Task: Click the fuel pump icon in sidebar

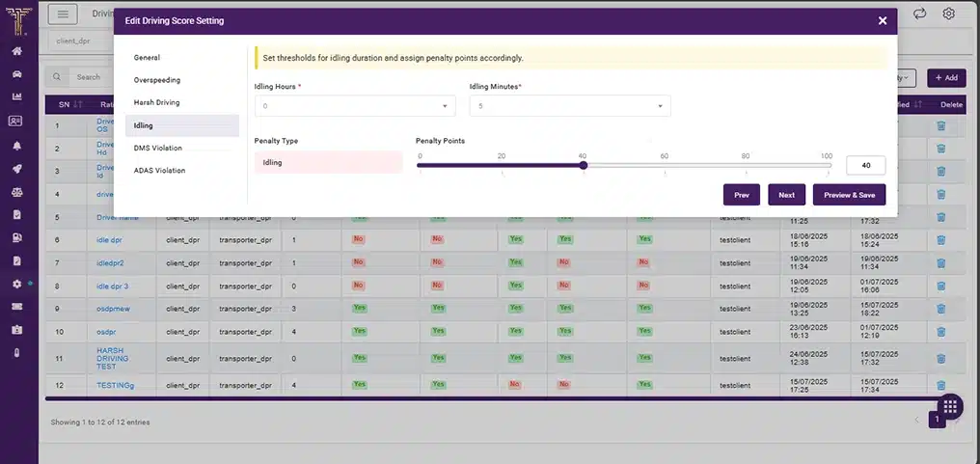Action: (16, 237)
